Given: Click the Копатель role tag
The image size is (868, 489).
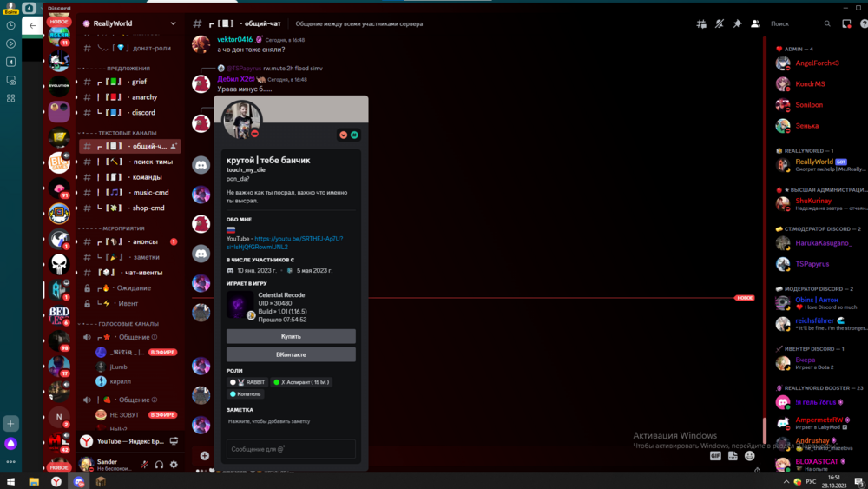Looking at the screenshot, I should 246,393.
